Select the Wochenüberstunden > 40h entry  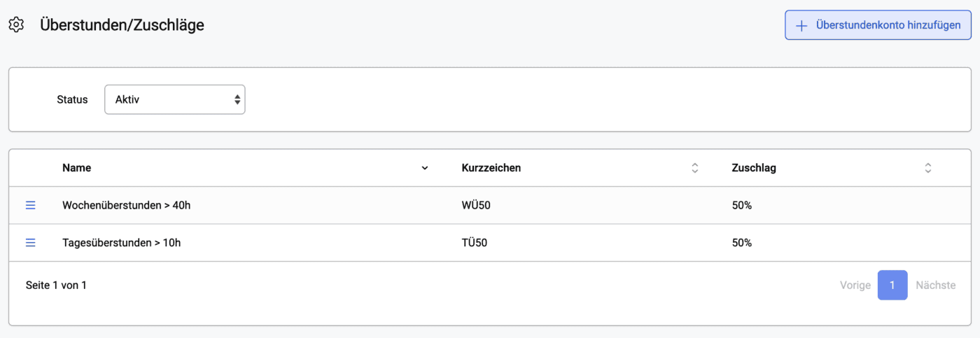point(125,205)
